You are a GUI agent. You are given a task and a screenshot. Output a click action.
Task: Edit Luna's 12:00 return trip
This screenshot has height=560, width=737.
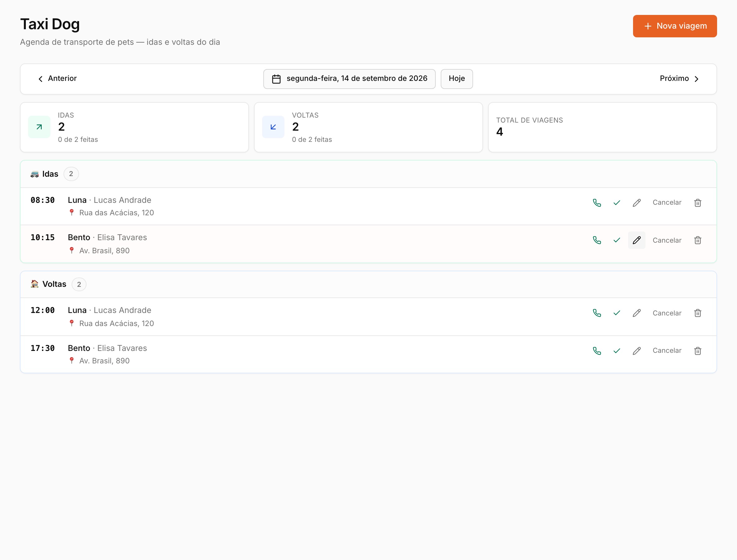636,313
